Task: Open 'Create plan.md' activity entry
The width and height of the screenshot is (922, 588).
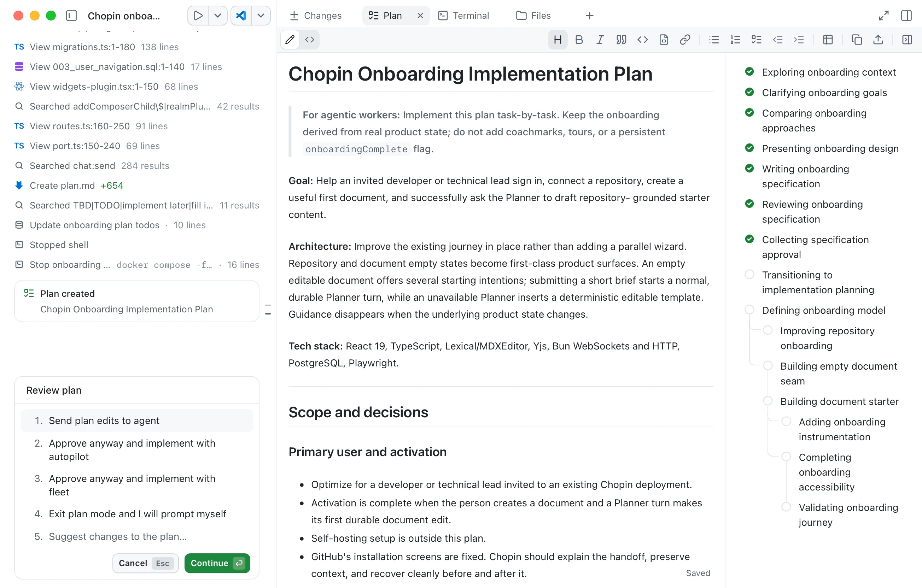Action: tap(69, 185)
